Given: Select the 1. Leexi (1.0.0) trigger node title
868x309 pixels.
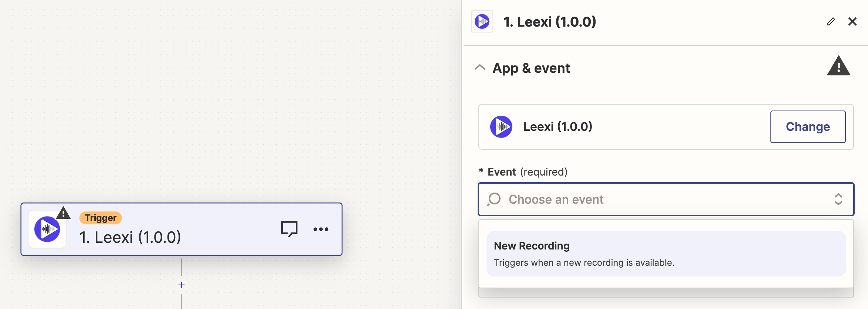Looking at the screenshot, I should (130, 237).
